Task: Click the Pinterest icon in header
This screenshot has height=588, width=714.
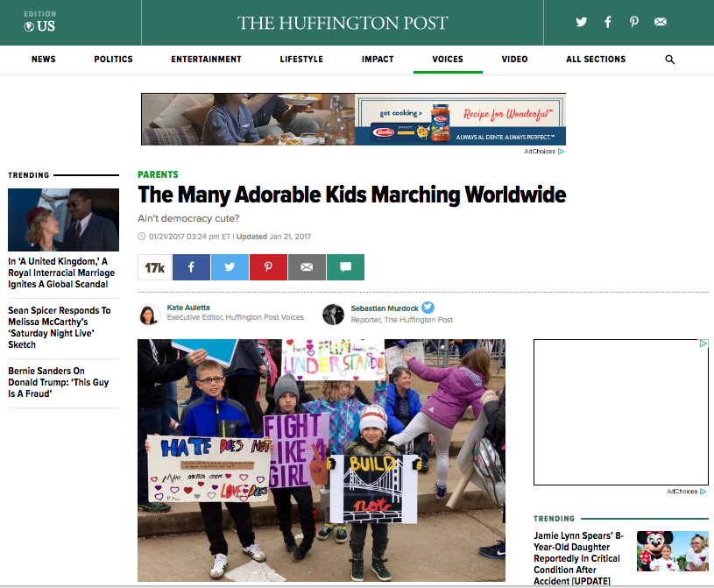Action: 634,22
